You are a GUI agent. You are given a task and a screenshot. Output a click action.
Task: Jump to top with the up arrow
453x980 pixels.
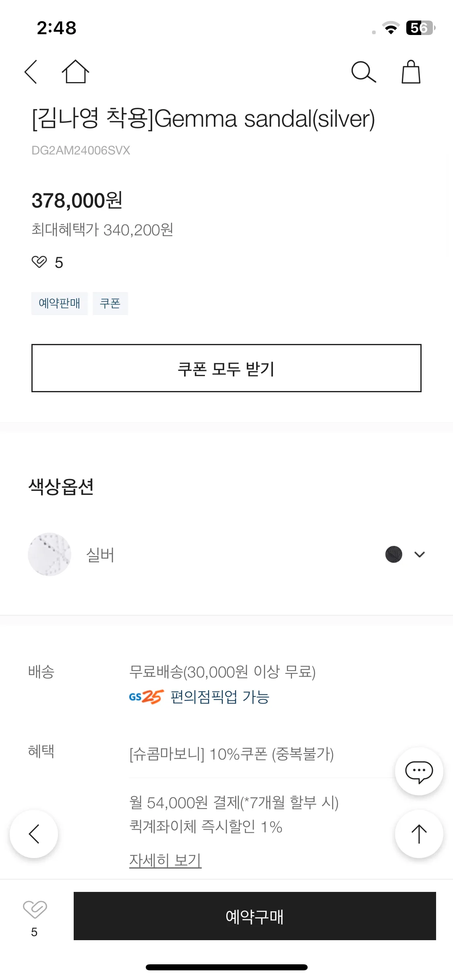point(419,834)
